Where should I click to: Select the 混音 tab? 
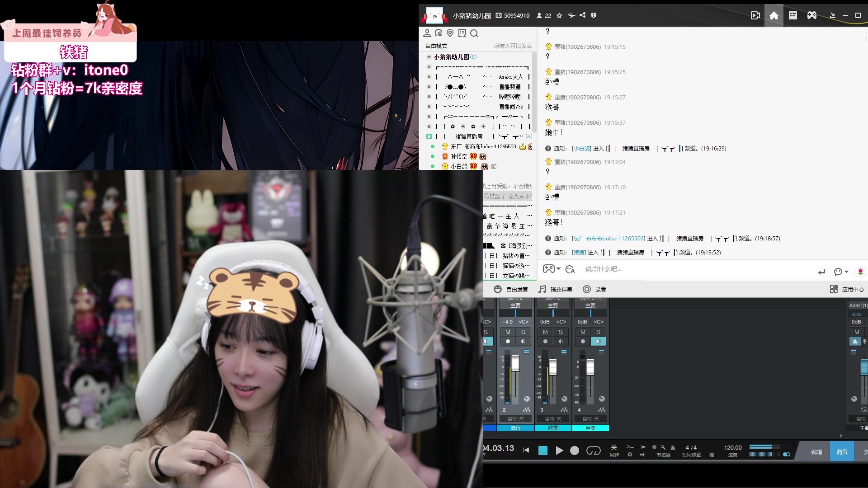point(842,452)
